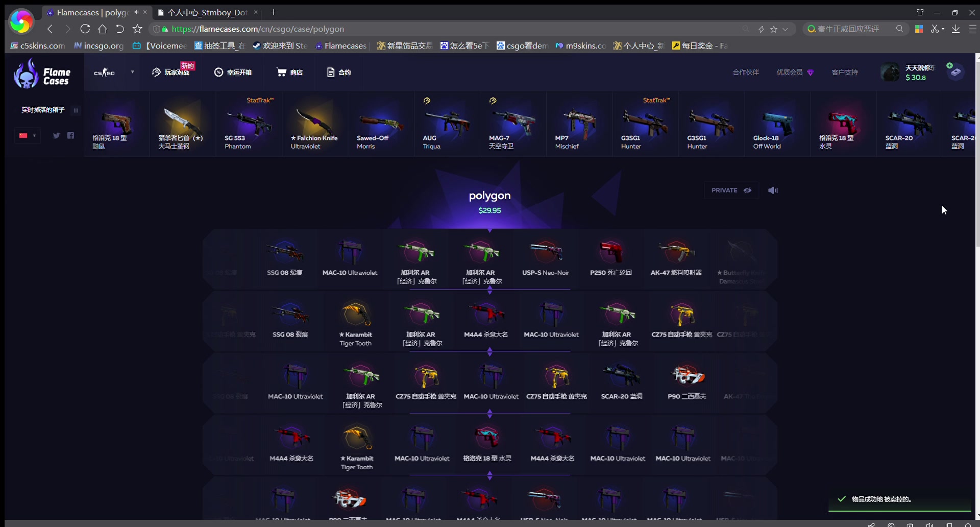The image size is (980, 527).
Task: Open the browser downloads icon
Action: pos(956,29)
